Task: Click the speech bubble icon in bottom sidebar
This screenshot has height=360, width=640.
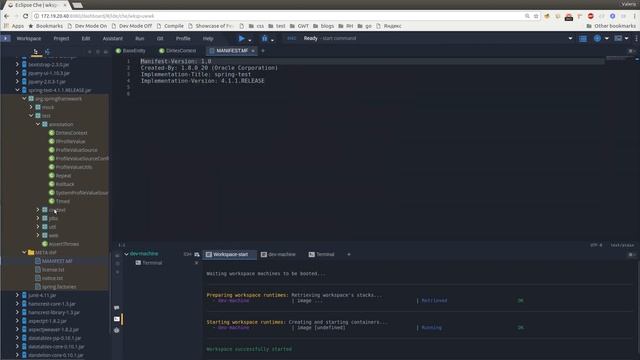Action: (x=117, y=308)
